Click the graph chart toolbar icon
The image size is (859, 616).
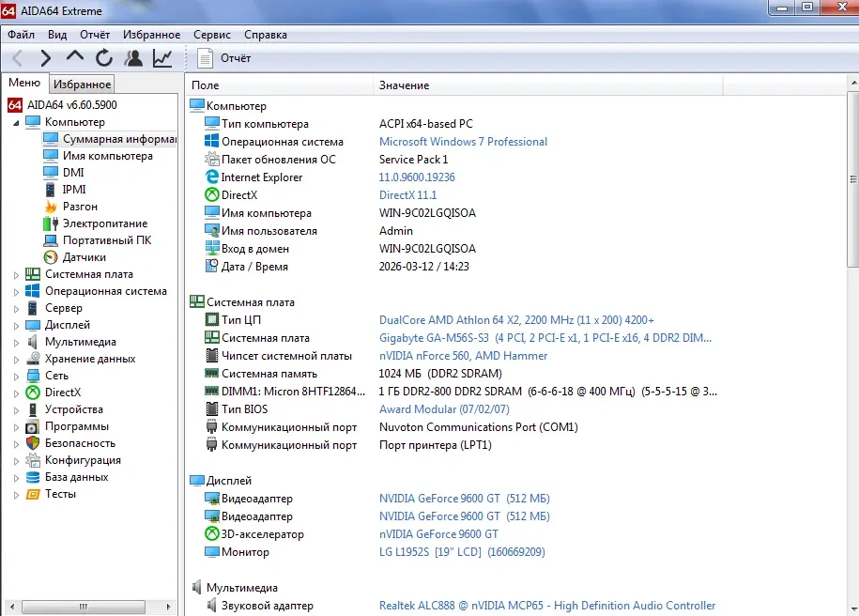pos(162,58)
